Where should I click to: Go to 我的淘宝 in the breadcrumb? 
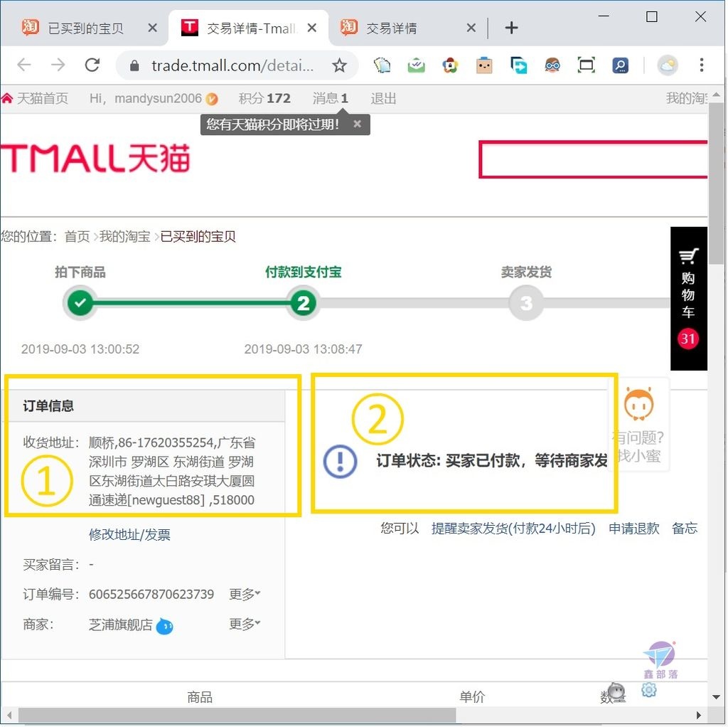point(124,236)
